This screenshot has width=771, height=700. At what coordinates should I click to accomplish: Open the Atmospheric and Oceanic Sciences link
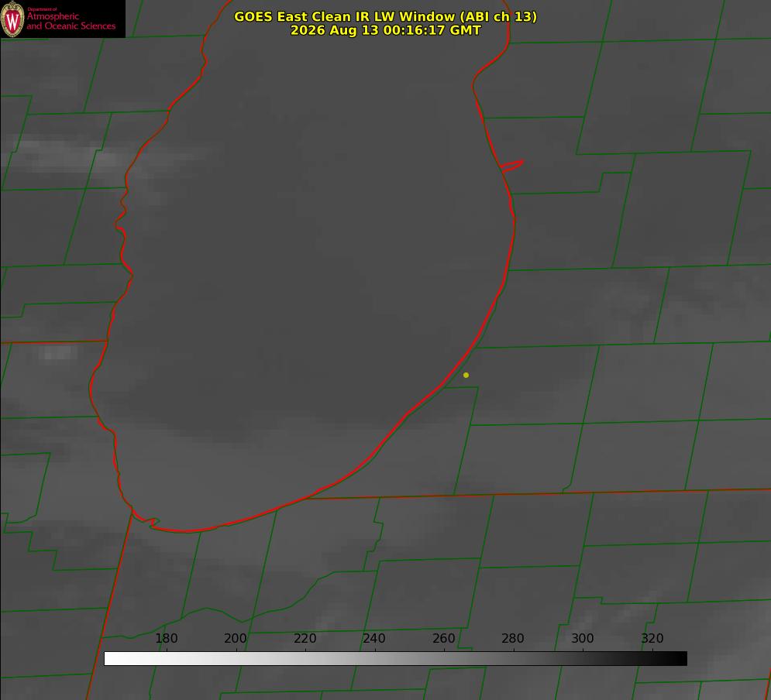click(71, 21)
